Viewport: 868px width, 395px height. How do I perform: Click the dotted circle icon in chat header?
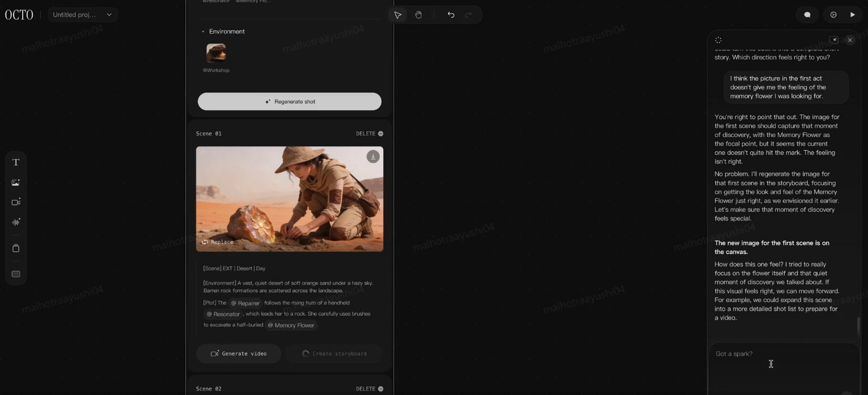[718, 40]
